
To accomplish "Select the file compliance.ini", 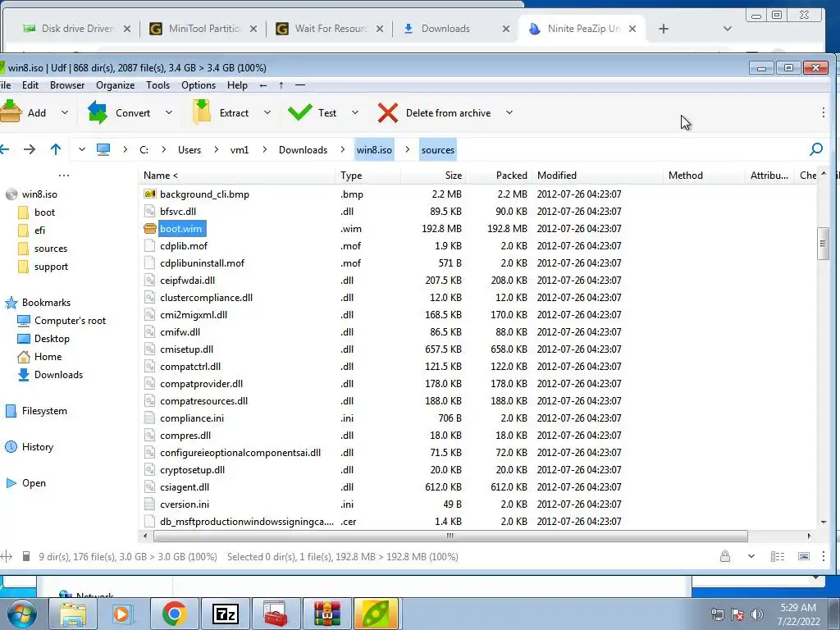I will [192, 418].
